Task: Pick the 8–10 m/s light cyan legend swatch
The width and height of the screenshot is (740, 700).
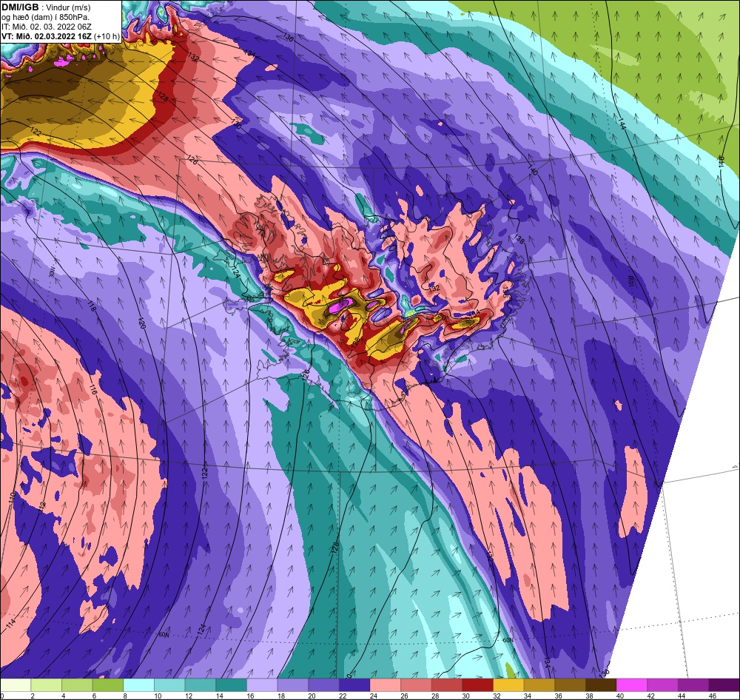Action: (x=139, y=685)
